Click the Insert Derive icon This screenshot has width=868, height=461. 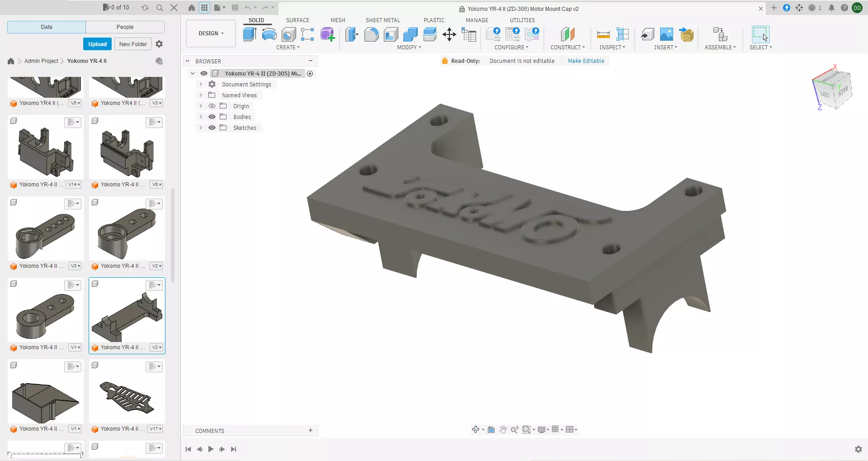click(x=647, y=34)
